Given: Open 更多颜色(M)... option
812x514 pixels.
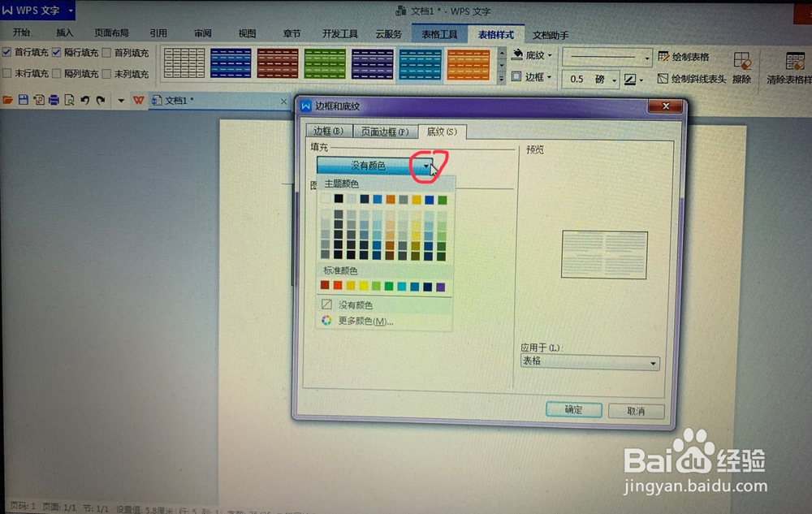Looking at the screenshot, I should (x=384, y=321).
